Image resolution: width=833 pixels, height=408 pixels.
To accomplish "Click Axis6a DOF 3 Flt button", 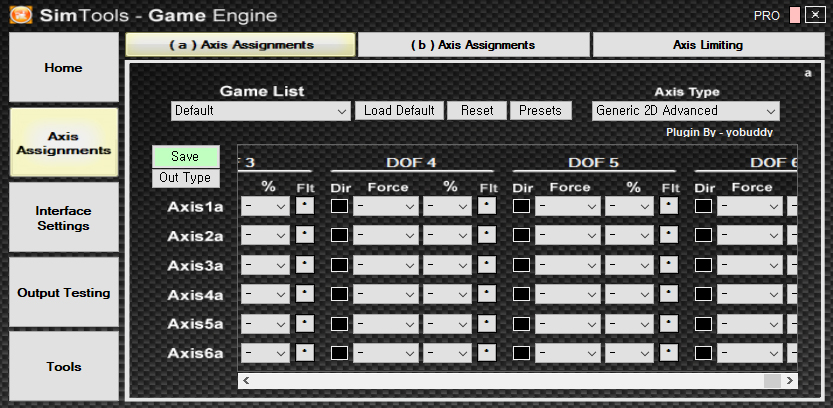I will click(305, 352).
